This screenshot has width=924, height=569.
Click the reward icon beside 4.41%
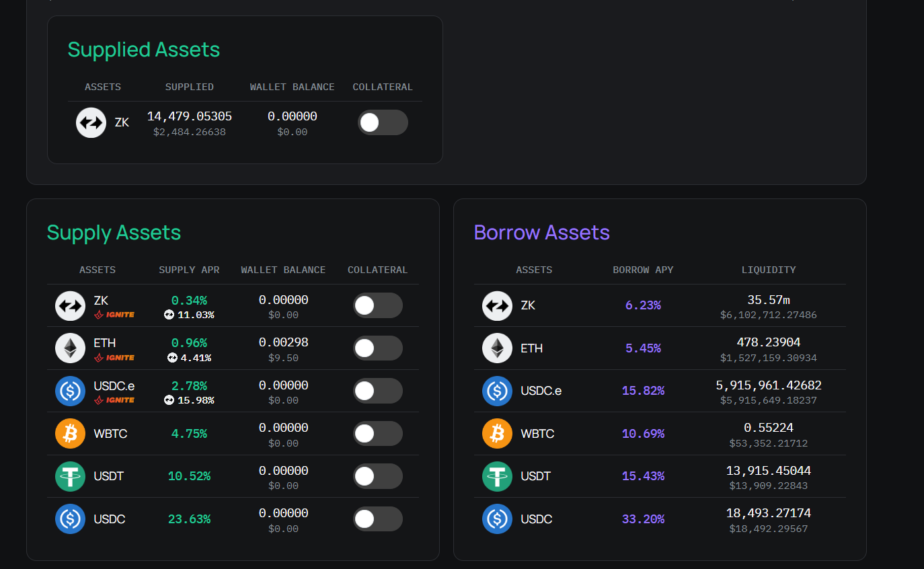[x=172, y=358]
